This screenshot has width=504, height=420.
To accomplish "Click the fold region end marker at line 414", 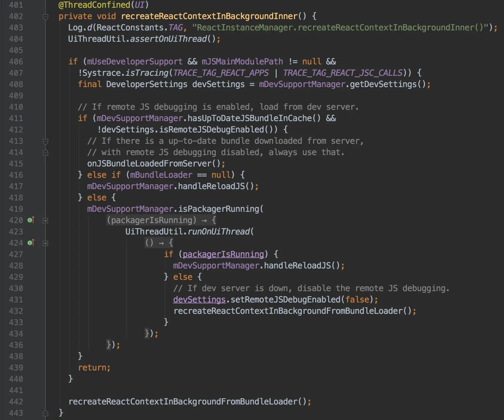I will pyautogui.click(x=45, y=152).
